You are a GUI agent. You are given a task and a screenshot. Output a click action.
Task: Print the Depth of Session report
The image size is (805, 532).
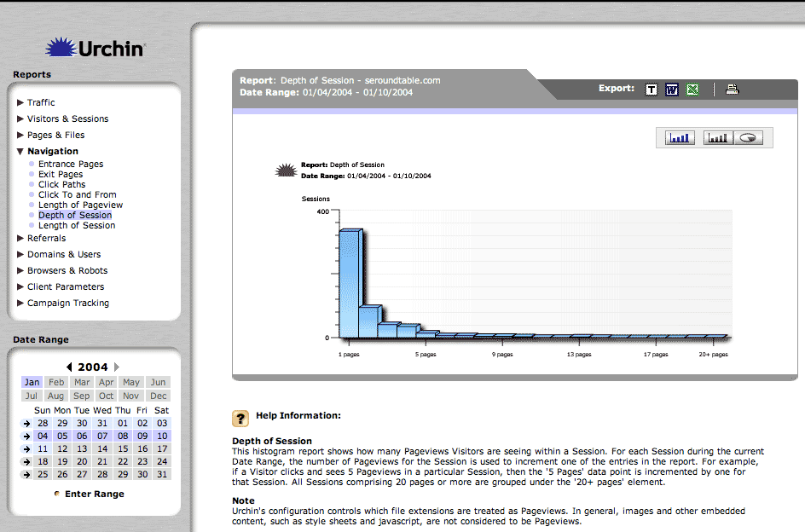(x=733, y=90)
